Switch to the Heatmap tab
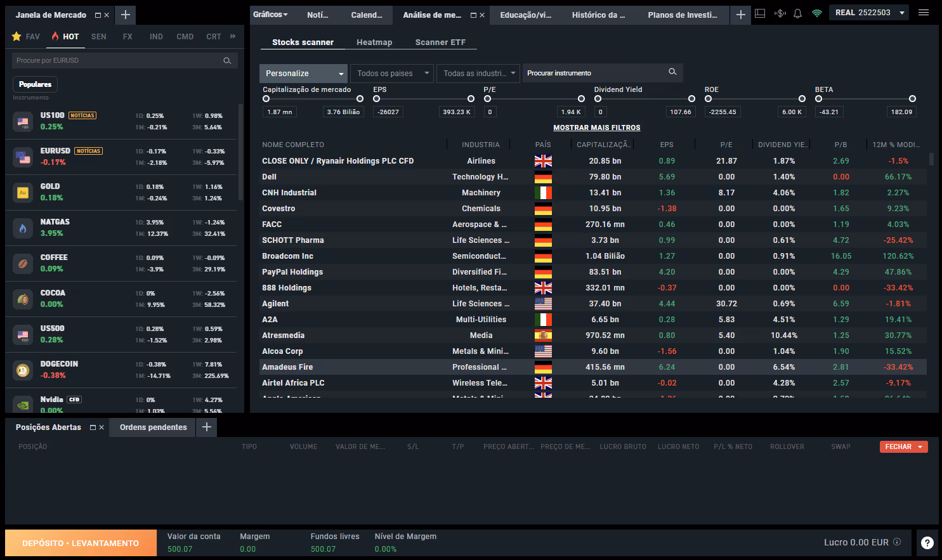The width and height of the screenshot is (942, 560). click(x=374, y=42)
